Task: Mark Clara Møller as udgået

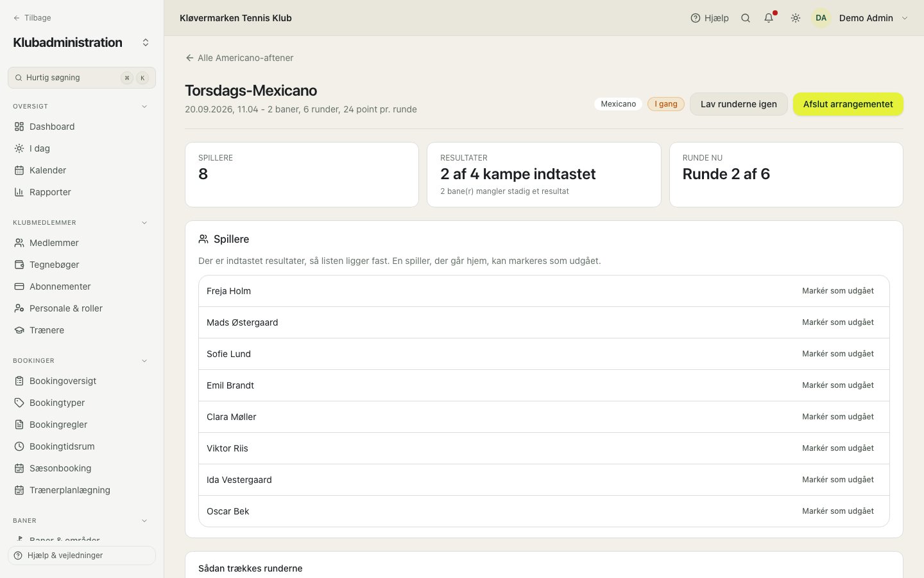Action: point(838,417)
